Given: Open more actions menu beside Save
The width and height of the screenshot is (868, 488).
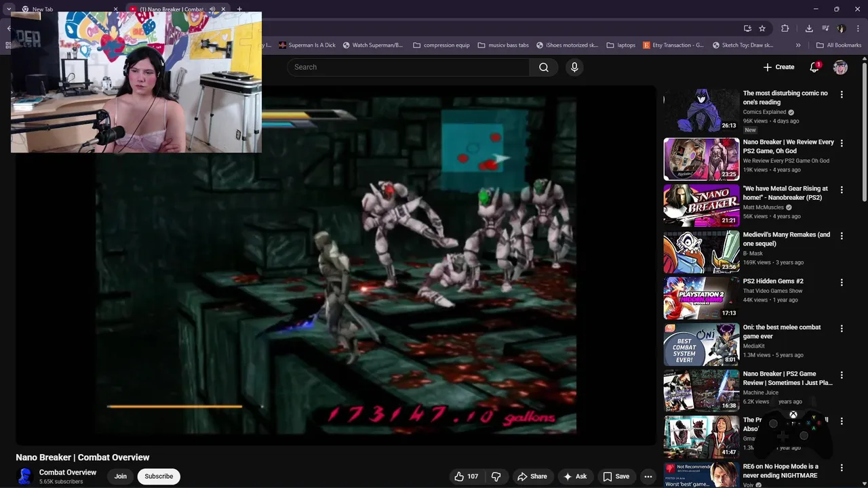Looking at the screenshot, I should tap(648, 476).
